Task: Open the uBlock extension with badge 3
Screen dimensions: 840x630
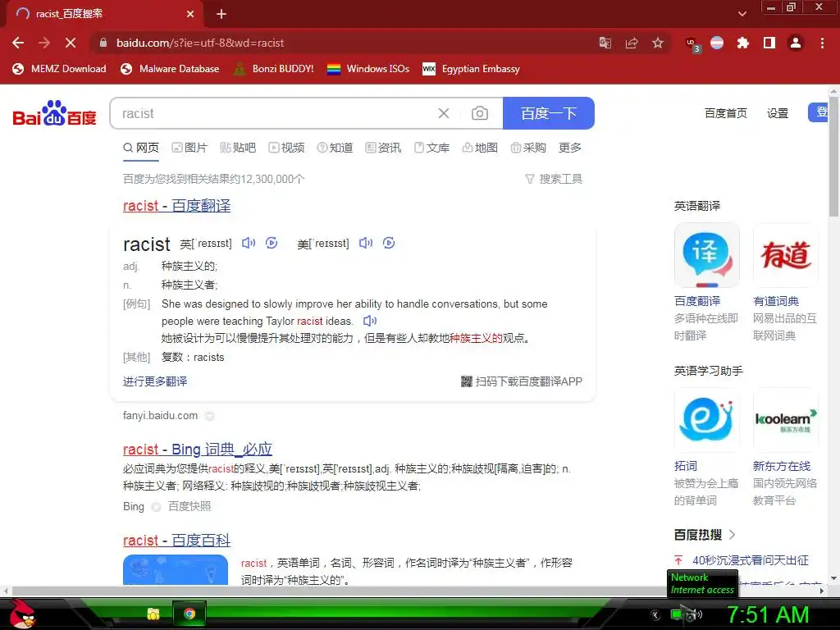Action: [x=692, y=44]
